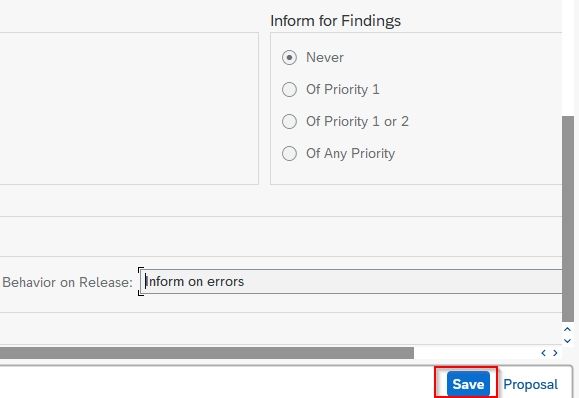Viewport: 579px width, 398px height.
Task: Click the Behavior on Release label
Action: click(x=68, y=282)
